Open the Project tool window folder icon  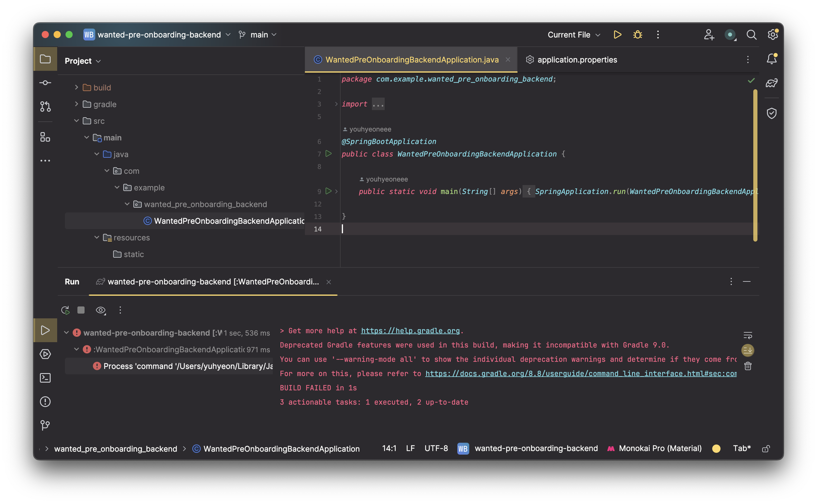[45, 59]
